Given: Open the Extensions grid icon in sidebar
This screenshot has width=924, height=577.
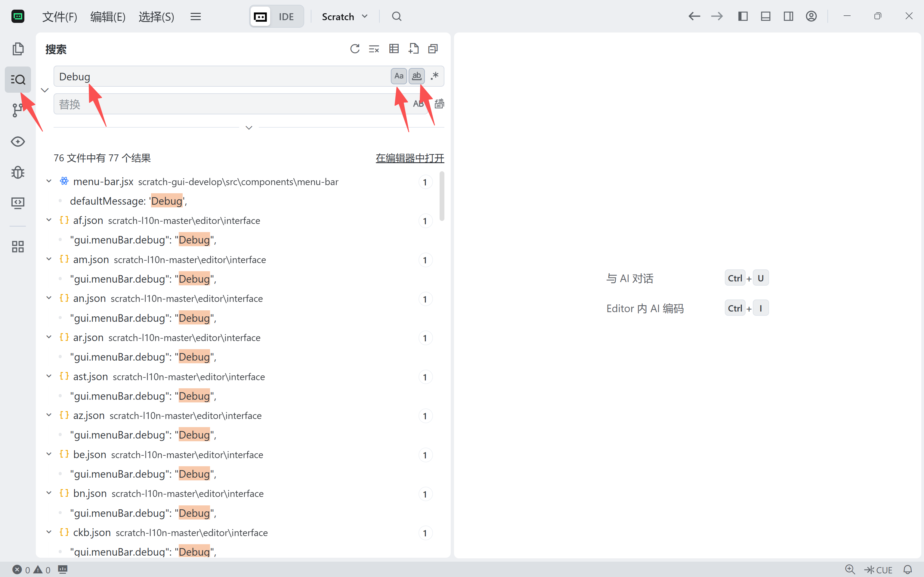Looking at the screenshot, I should [x=17, y=247].
